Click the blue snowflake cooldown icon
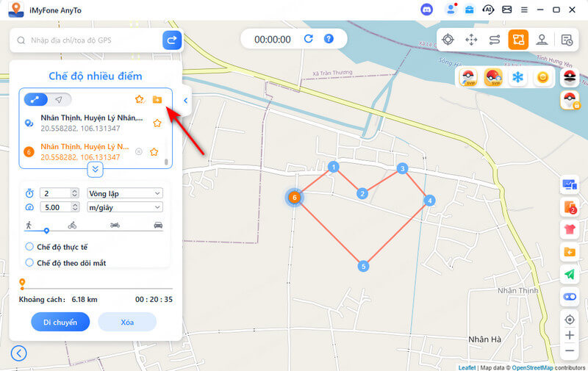The width and height of the screenshot is (588, 371). 517,77
